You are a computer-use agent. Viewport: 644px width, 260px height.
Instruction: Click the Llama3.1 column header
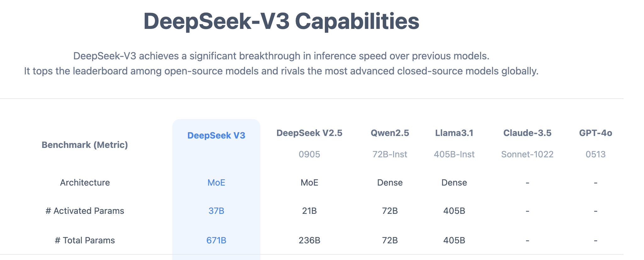(454, 133)
